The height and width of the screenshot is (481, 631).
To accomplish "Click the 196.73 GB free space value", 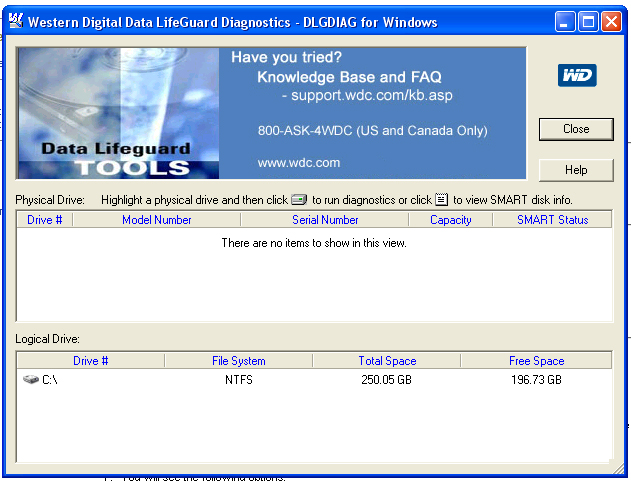I will (536, 380).
